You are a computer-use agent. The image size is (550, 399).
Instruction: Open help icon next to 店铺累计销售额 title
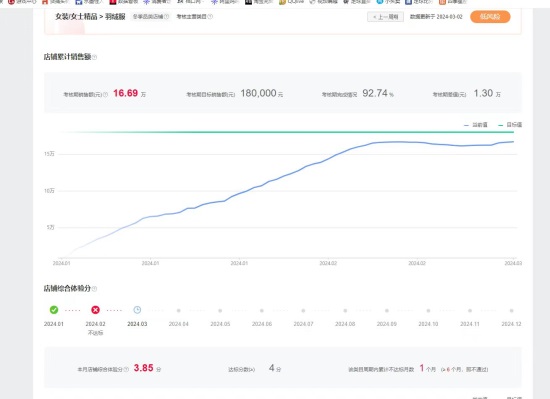click(x=94, y=57)
